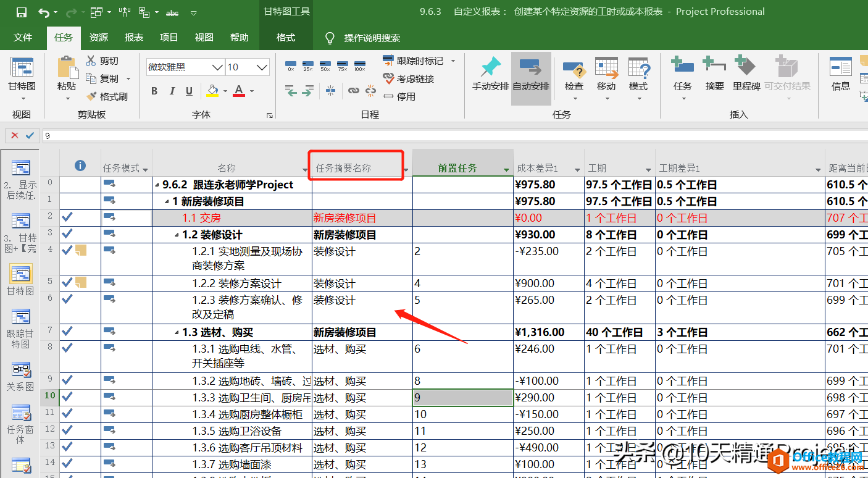Apply Bold formatting
Image resolution: width=868 pixels, height=478 pixels.
click(154, 91)
